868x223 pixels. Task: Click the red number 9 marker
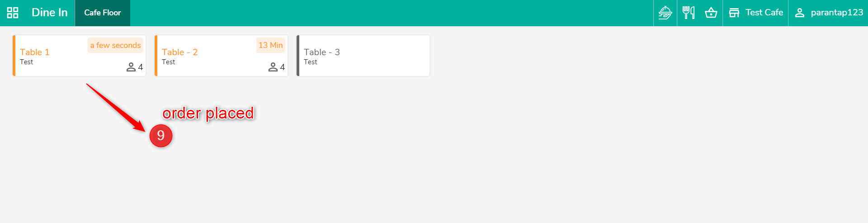pyautogui.click(x=161, y=136)
